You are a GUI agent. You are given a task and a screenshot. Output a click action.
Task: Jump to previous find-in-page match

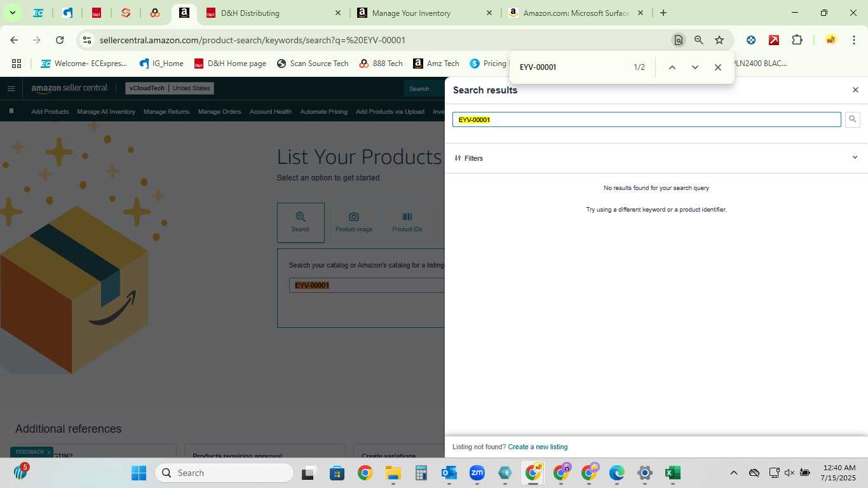coord(672,67)
